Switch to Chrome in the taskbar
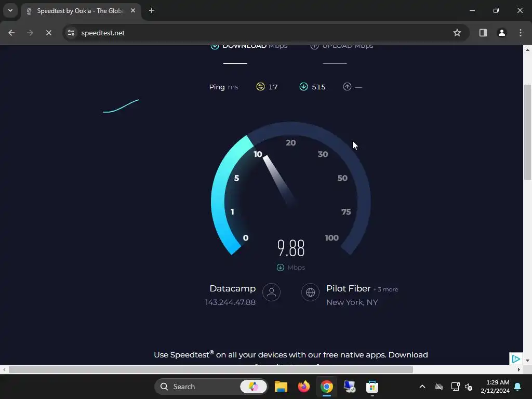This screenshot has height=399, width=532. (327, 387)
